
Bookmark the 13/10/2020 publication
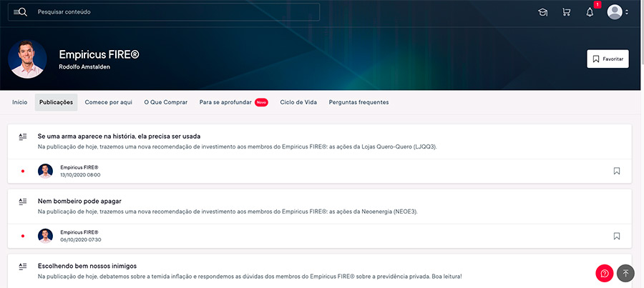click(617, 171)
